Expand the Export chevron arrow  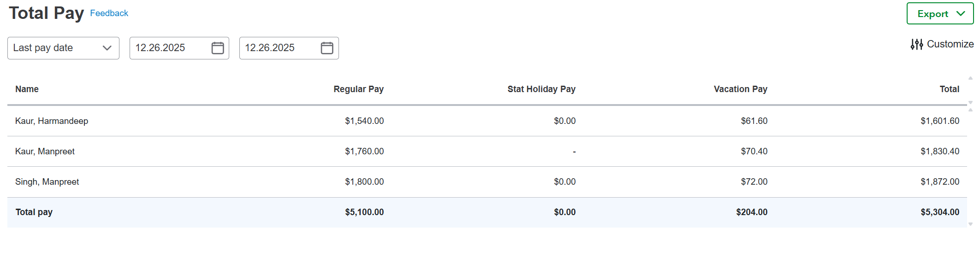[x=961, y=13]
